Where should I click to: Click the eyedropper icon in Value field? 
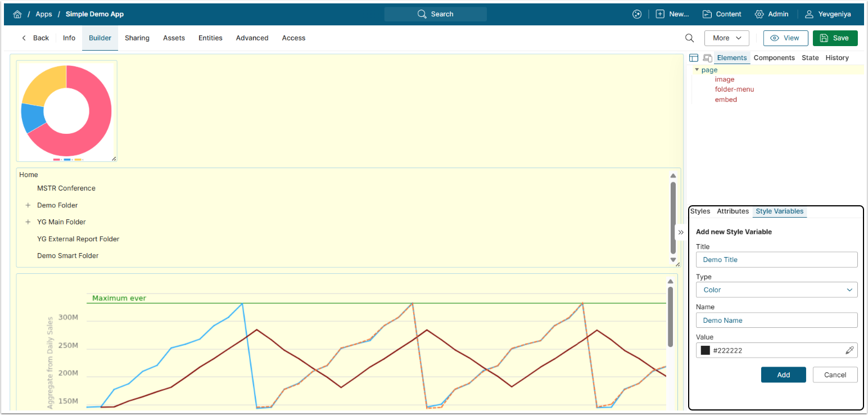(x=849, y=350)
